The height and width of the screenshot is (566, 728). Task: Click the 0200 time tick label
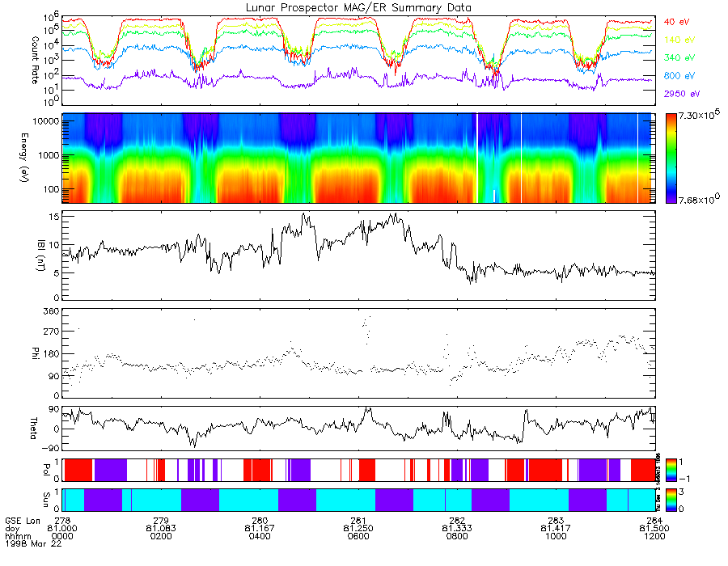(x=161, y=536)
